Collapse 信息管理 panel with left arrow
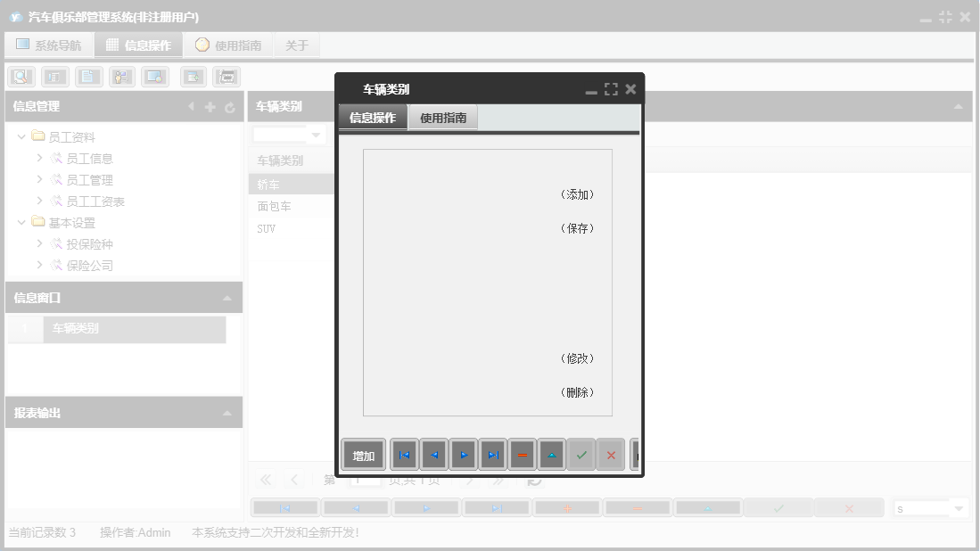Screen dimensions: 980x551 [x=191, y=107]
